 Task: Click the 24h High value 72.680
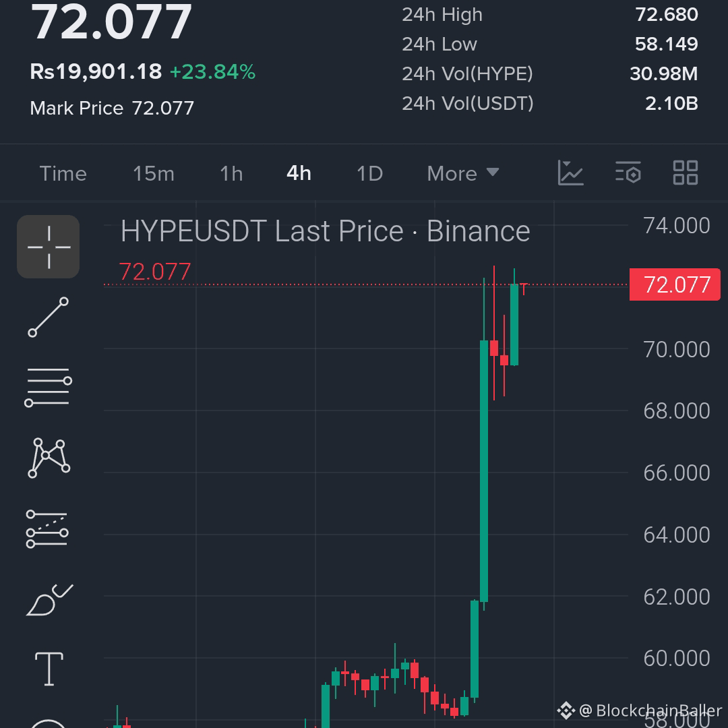coord(666,14)
